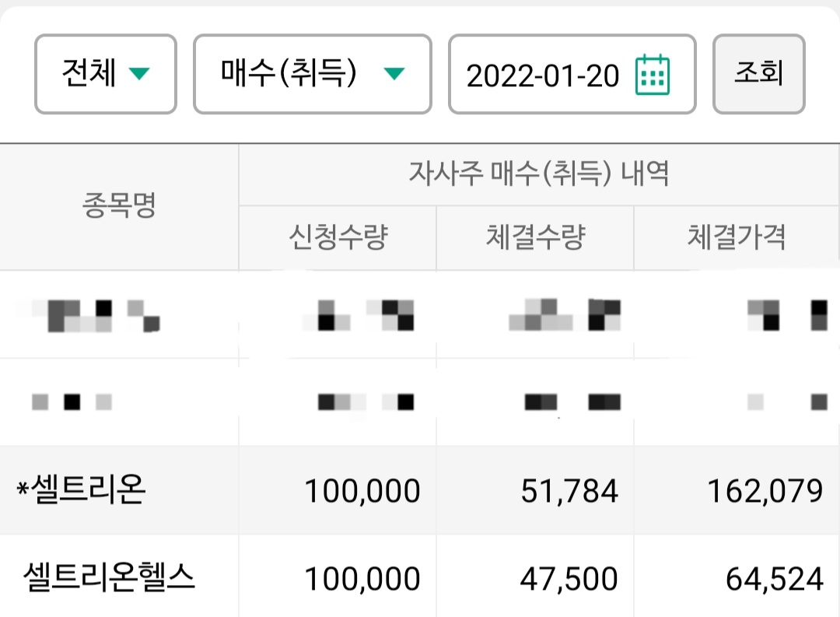Click the 신청수량 column header
840x617 pixels.
[338, 237]
